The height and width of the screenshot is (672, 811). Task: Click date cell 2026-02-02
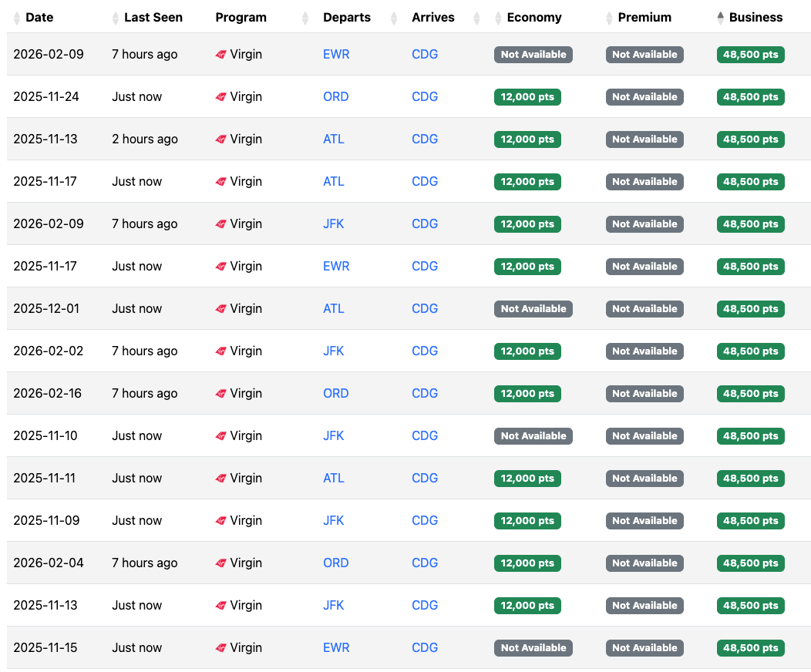[x=48, y=351]
